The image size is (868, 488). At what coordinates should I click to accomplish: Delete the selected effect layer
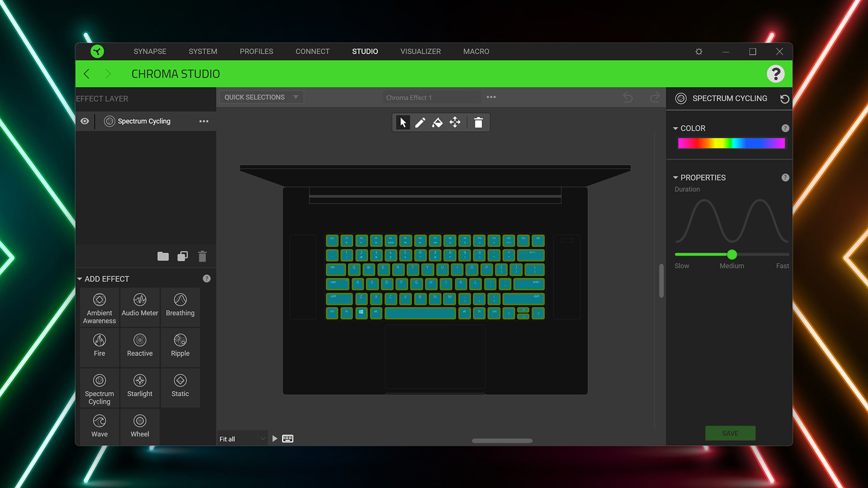coord(202,256)
